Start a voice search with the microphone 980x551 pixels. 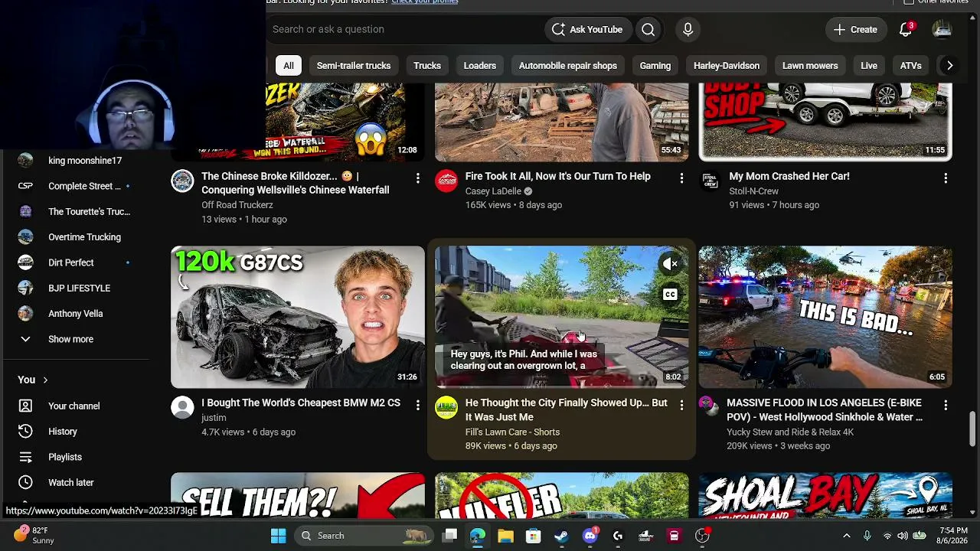688,29
